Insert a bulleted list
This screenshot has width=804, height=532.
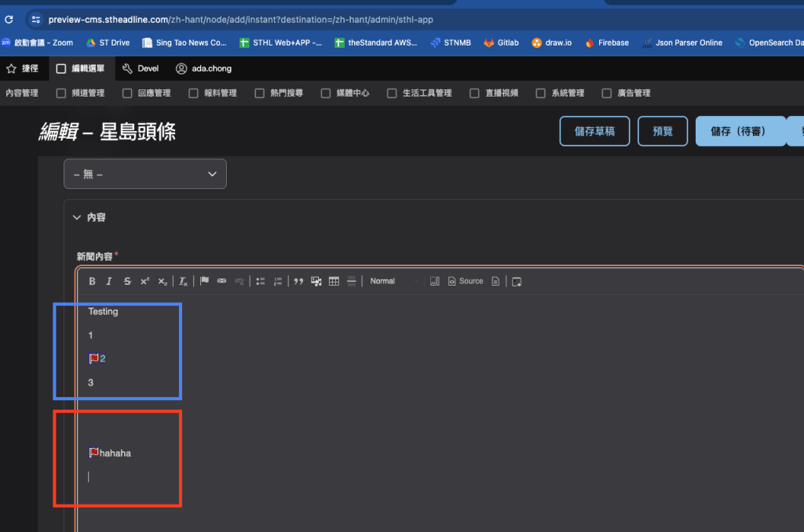[x=260, y=281]
